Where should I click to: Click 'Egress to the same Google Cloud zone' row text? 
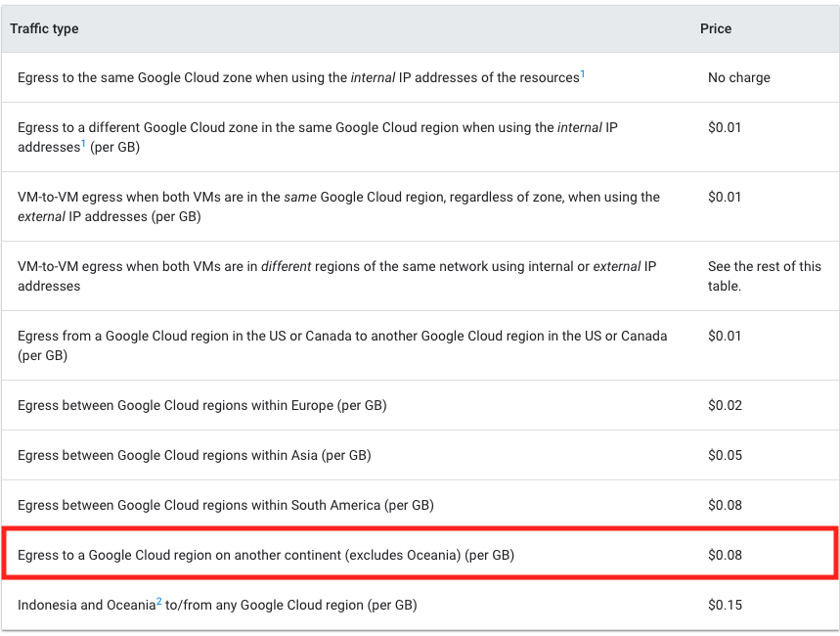point(301,77)
